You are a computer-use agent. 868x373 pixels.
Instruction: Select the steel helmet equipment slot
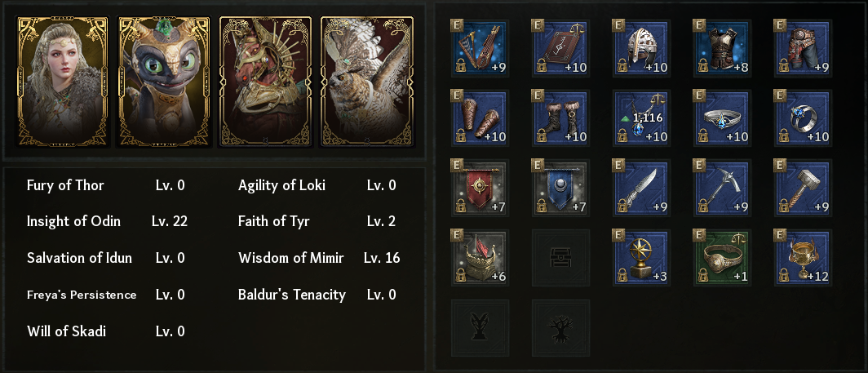click(x=641, y=47)
